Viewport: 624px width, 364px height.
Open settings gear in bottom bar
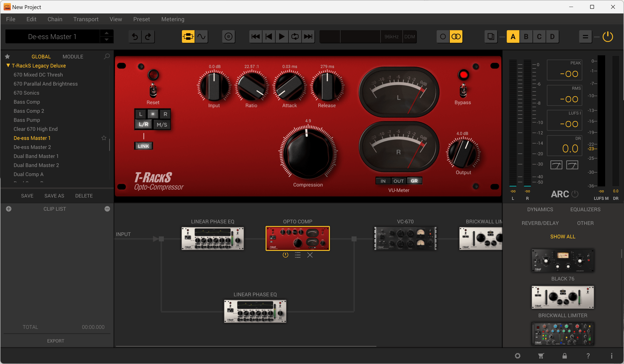pos(517,356)
